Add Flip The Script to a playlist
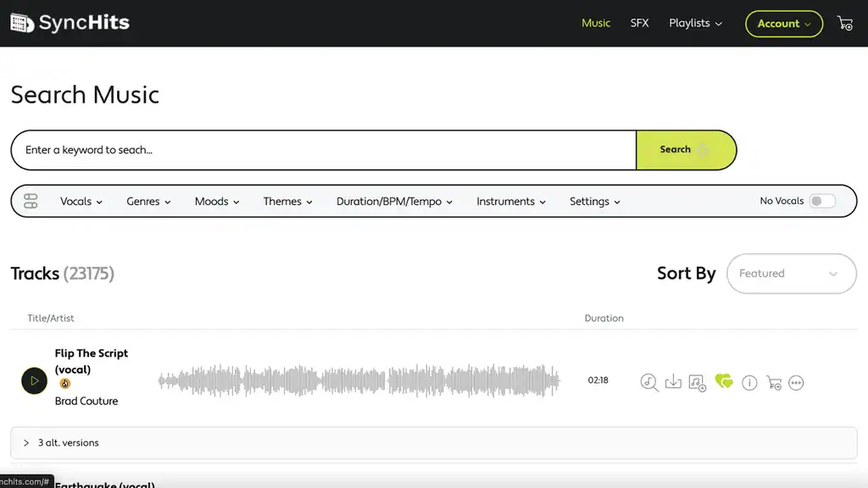Image resolution: width=868 pixels, height=488 pixels. pos(698,382)
